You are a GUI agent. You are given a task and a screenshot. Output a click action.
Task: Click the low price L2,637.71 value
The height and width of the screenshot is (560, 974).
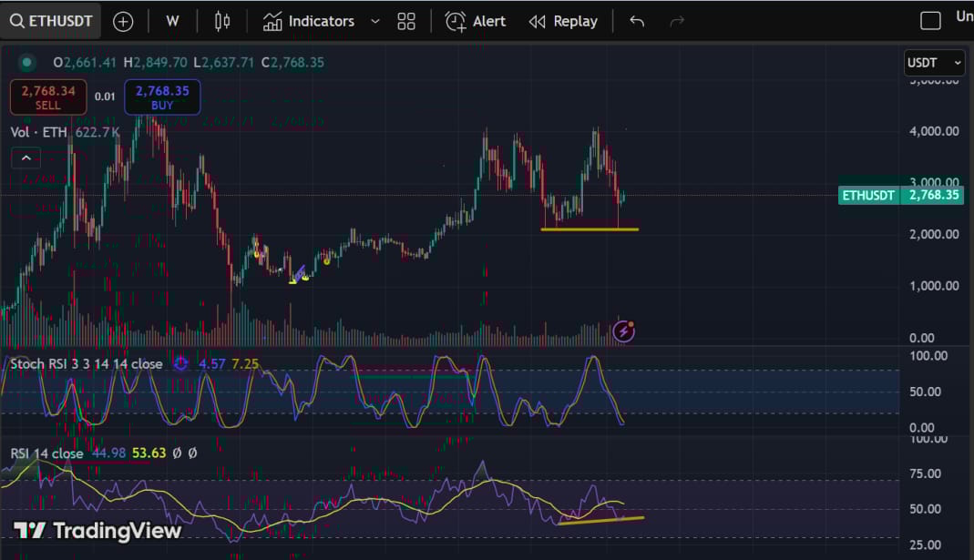223,62
